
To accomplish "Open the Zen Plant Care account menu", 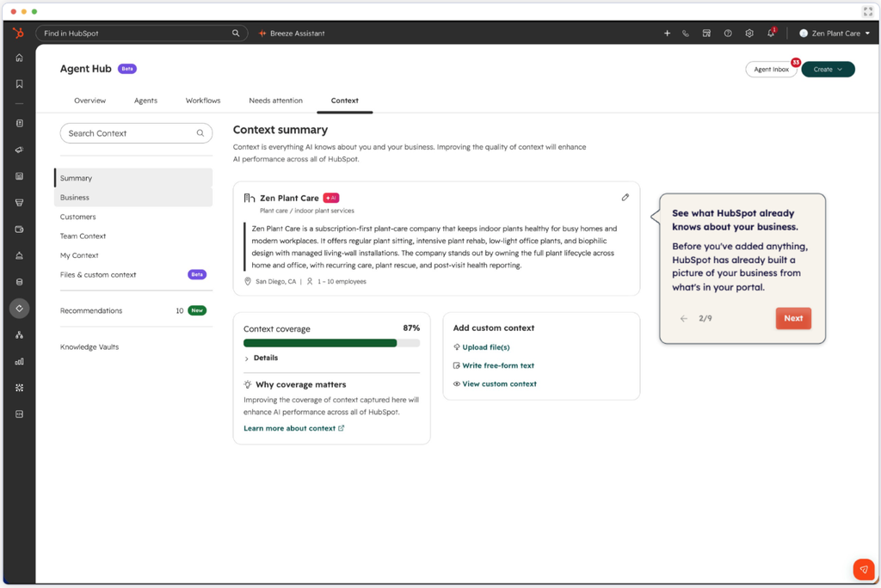I will [x=835, y=34].
